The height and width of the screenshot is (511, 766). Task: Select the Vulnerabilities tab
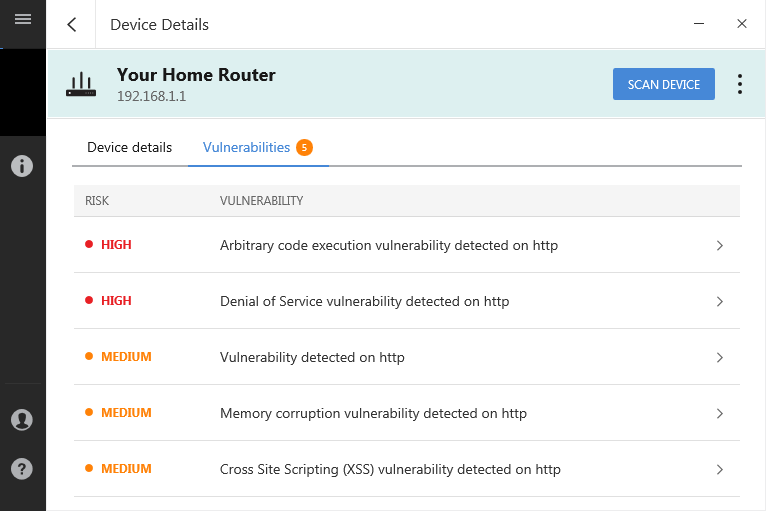(246, 148)
